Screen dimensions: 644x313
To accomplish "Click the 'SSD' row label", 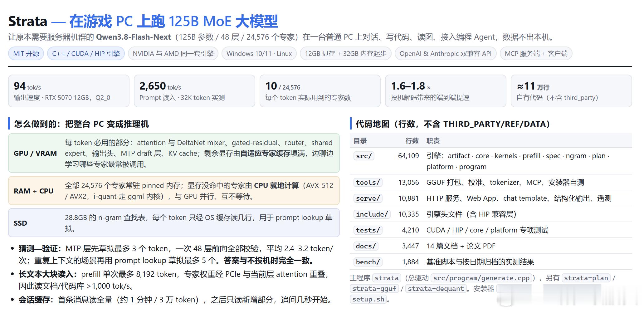I will [20, 223].
